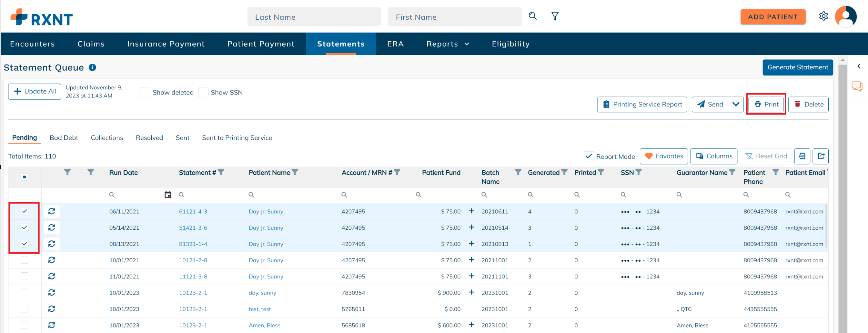Viewport: 868px width, 333px height.
Task: Expand fund details plus icon for 51421-3-6
Action: (x=472, y=227)
